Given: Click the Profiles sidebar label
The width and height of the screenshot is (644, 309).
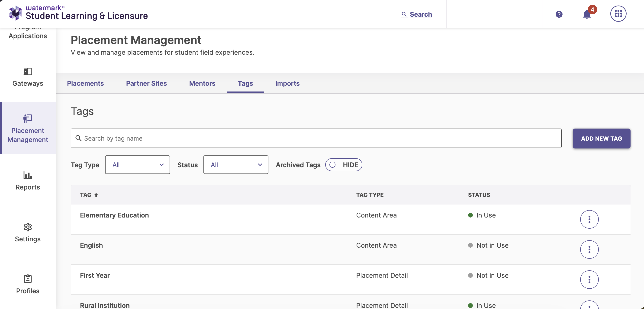Looking at the screenshot, I should click(28, 291).
